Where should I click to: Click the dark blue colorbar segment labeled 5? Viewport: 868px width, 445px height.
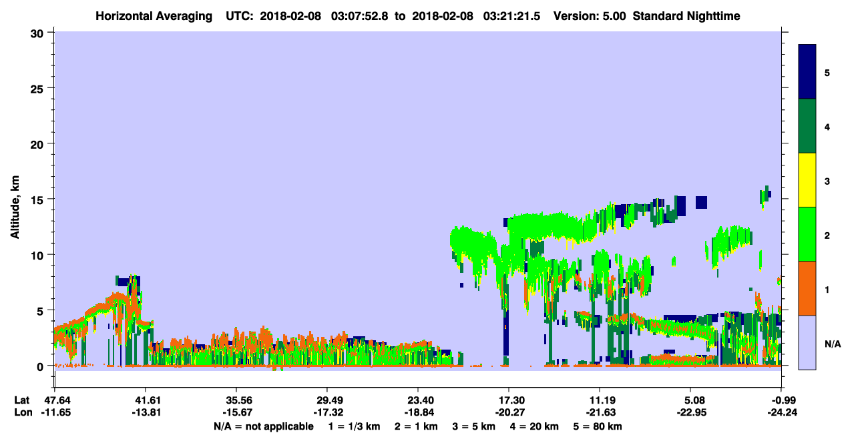click(x=807, y=72)
